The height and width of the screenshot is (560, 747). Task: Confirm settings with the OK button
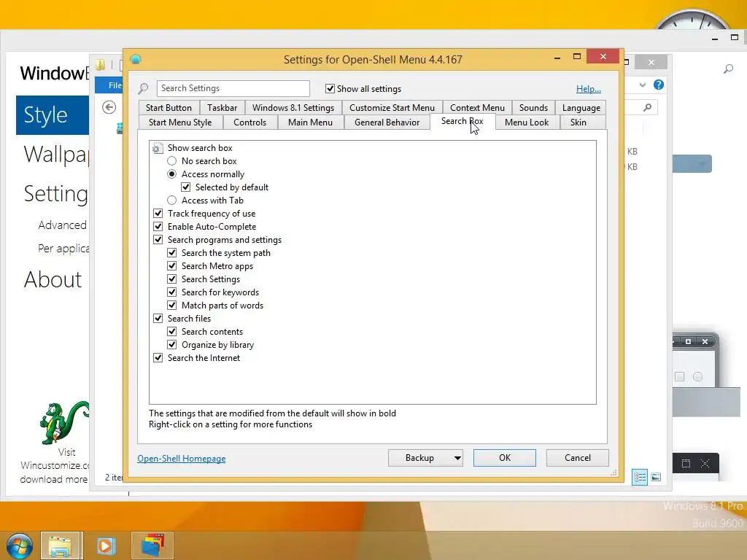click(x=505, y=458)
